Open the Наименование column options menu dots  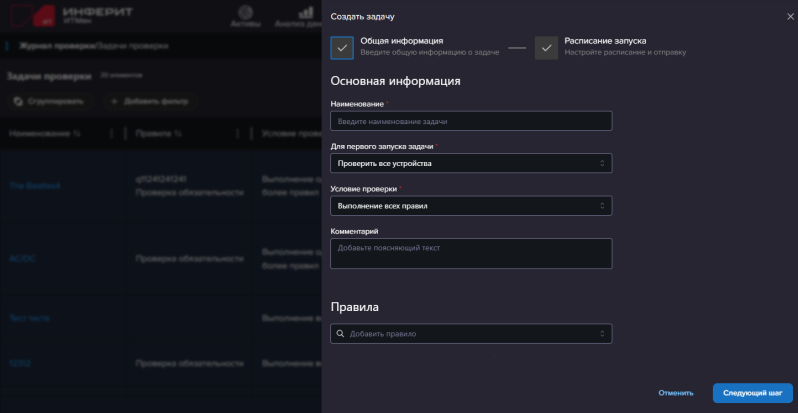[111, 133]
